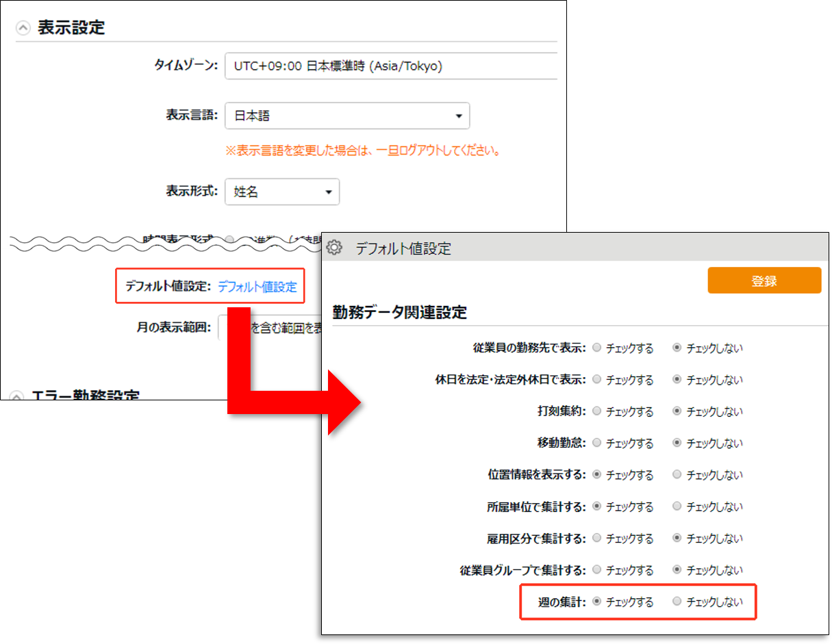Screen dimensions: 832x644
Task: Open the 表示形式 dropdown showing 姓名
Action: click(x=281, y=192)
